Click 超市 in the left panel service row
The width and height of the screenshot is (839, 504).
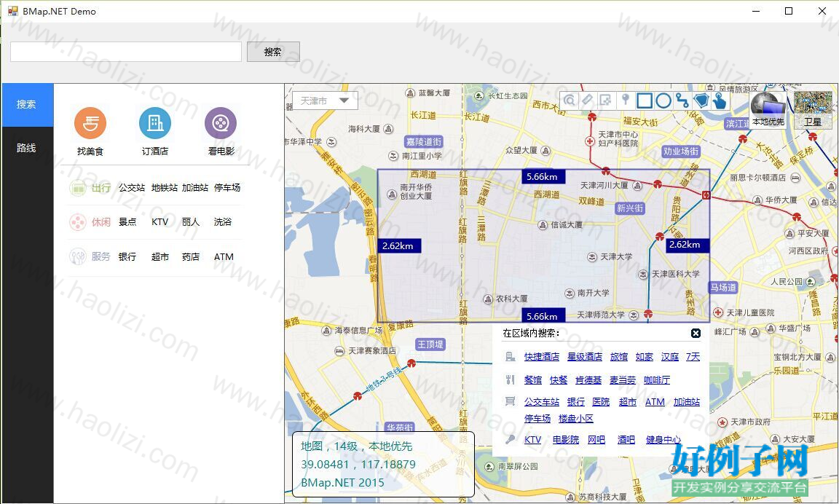(x=160, y=257)
